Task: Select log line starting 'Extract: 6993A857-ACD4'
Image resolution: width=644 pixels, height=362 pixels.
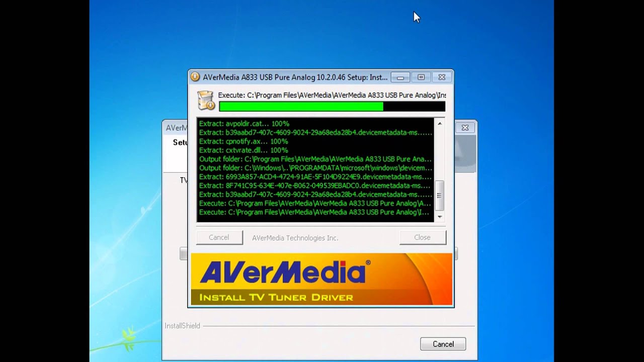Action: [315, 177]
